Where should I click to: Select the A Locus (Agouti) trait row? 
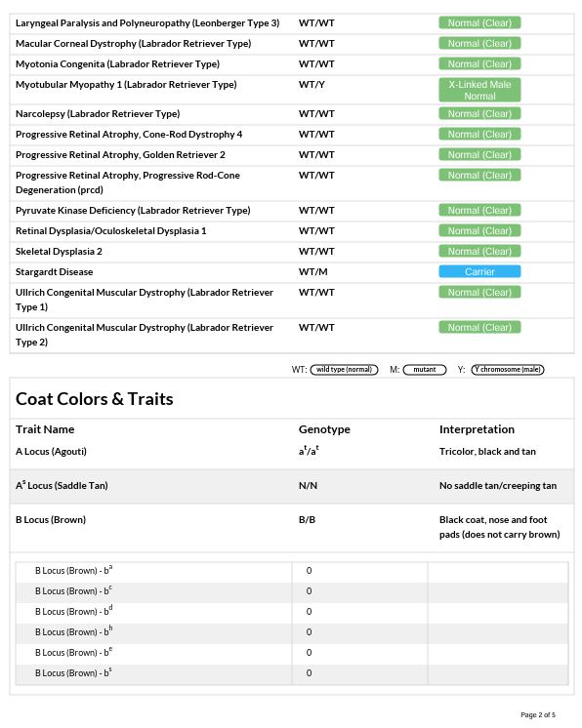[292, 452]
